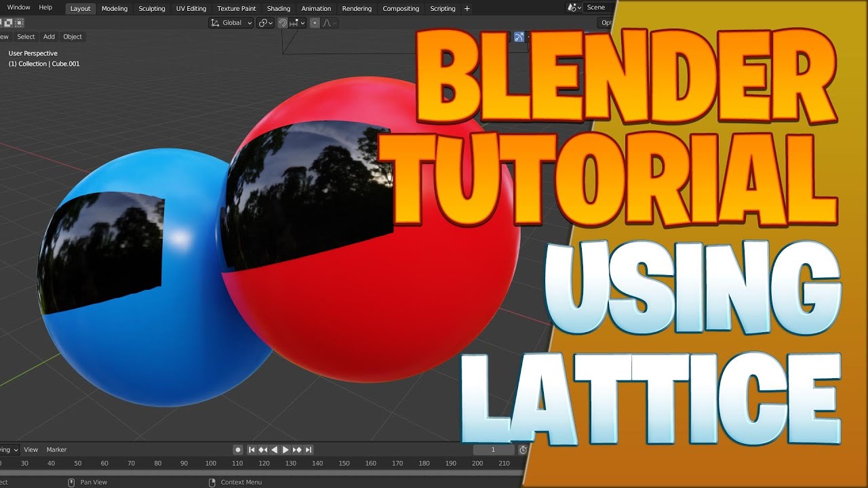Play the animation forward
This screenshot has width=868, height=488.
click(x=285, y=449)
